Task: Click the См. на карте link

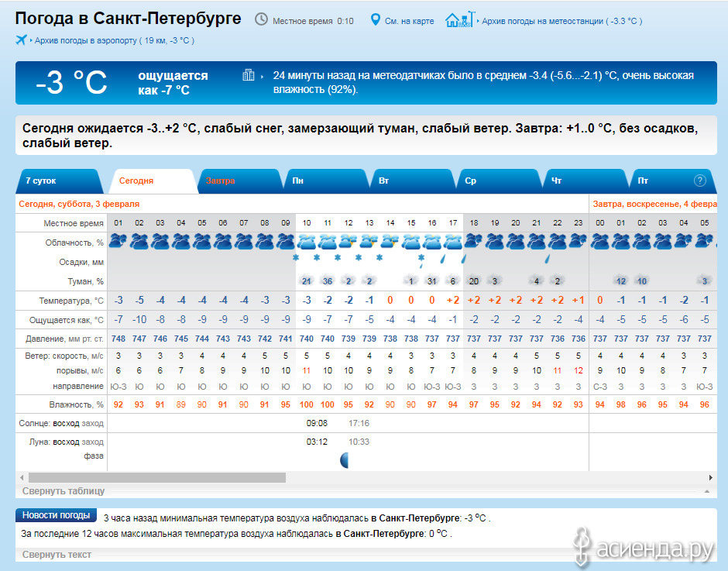Action: [409, 21]
